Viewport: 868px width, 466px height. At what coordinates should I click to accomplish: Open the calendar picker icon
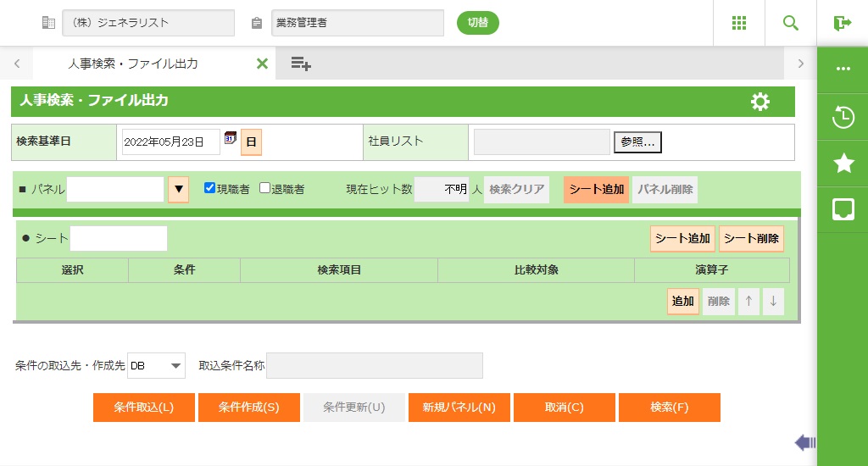point(231,138)
